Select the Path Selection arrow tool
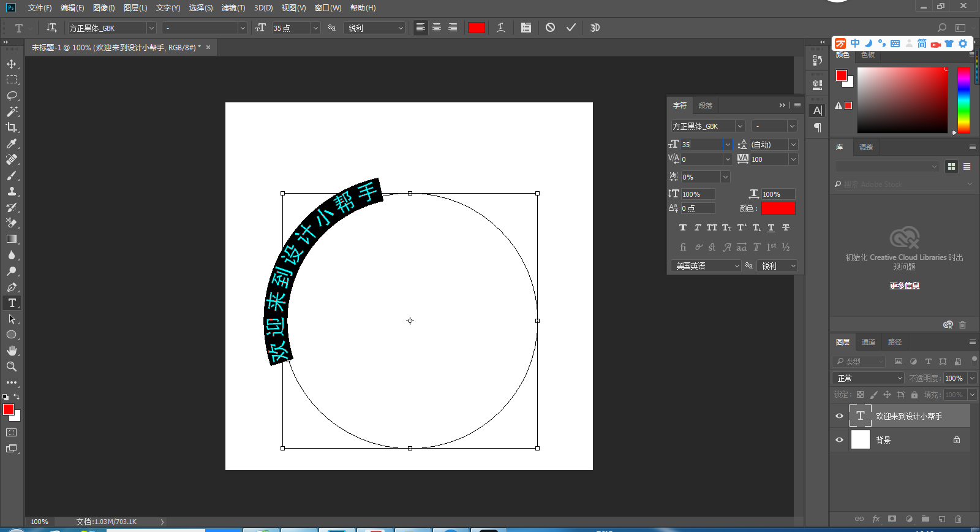 (12, 319)
